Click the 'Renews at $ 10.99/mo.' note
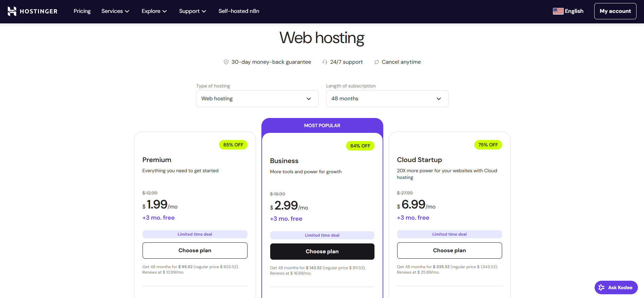The height and width of the screenshot is (298, 644). point(163,272)
